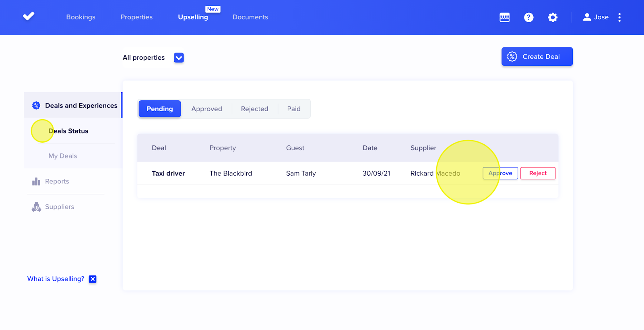Expand the All properties dropdown
This screenshot has width=644, height=330.
tap(179, 58)
